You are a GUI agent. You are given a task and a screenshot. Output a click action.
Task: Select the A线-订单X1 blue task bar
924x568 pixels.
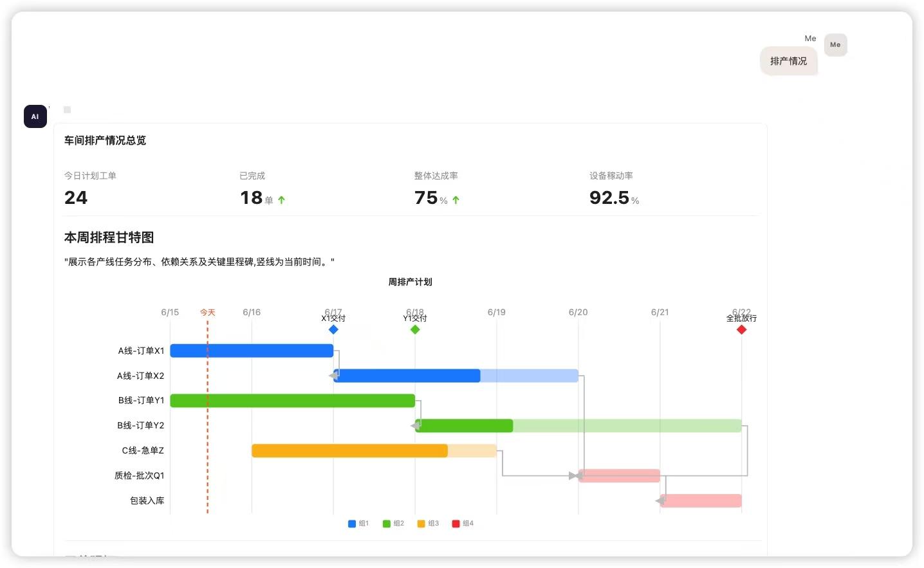[x=252, y=351]
